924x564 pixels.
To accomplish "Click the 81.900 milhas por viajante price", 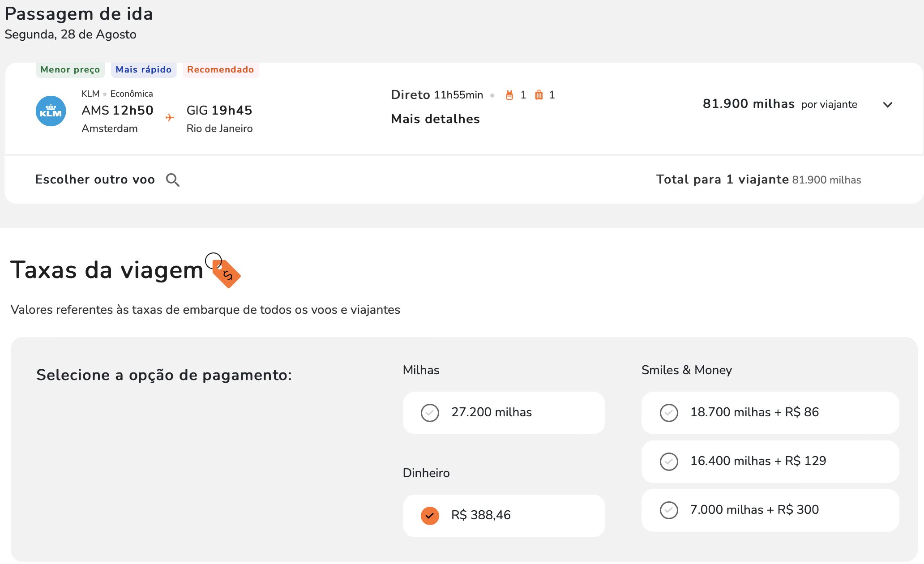I will pyautogui.click(x=779, y=104).
